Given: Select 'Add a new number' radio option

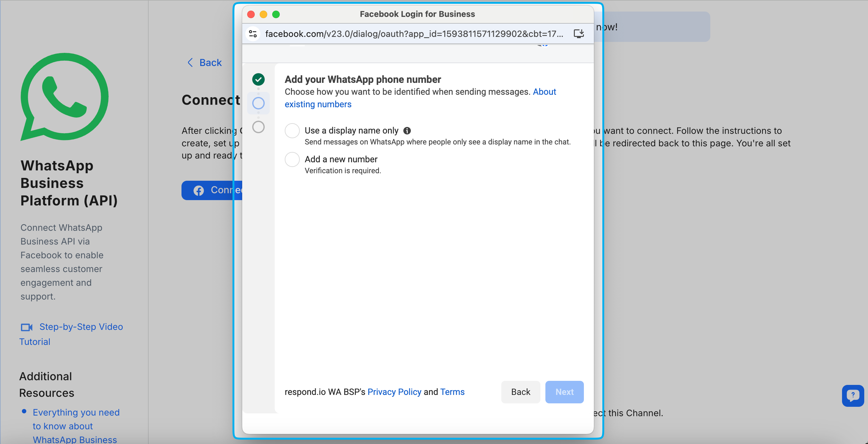Looking at the screenshot, I should 292,159.
